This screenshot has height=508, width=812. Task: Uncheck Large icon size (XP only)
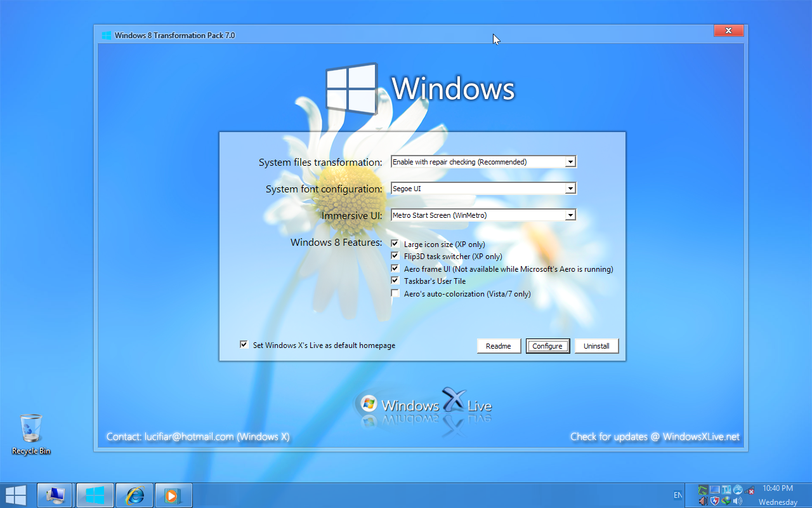click(395, 244)
